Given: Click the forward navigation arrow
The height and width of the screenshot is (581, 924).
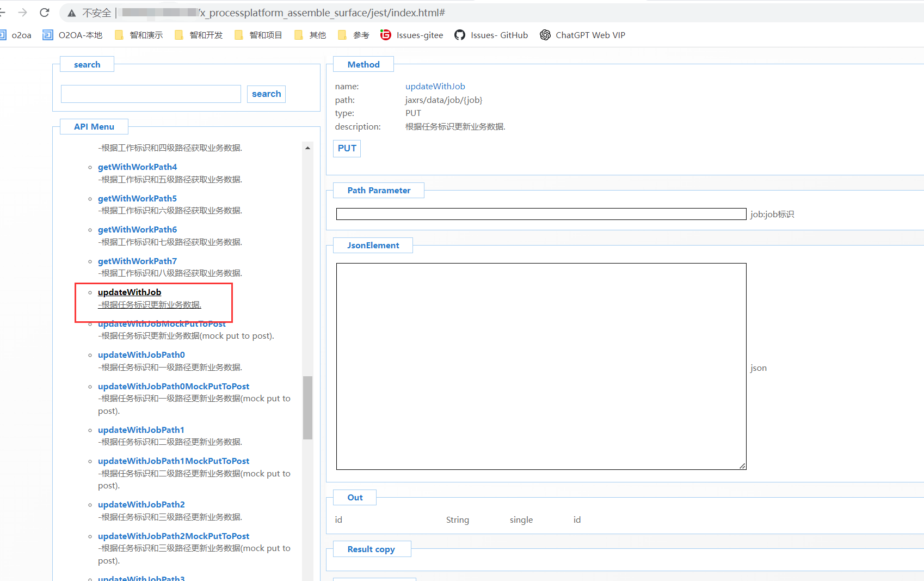Looking at the screenshot, I should [x=22, y=13].
